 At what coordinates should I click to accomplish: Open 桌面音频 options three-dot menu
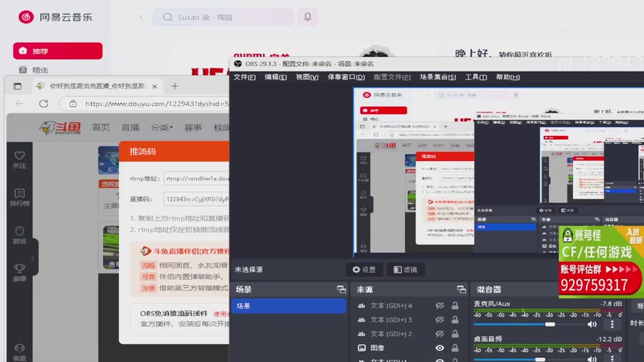coord(612,359)
